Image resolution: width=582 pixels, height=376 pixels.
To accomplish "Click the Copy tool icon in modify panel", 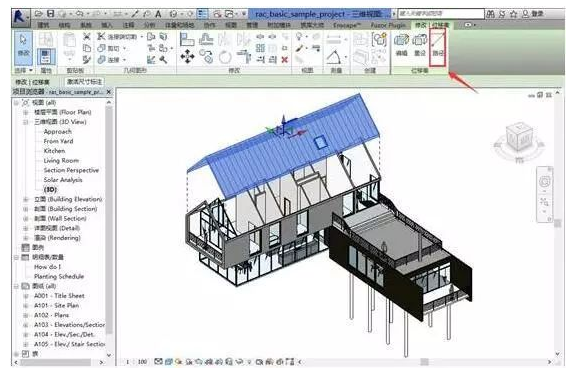I will click(206, 56).
